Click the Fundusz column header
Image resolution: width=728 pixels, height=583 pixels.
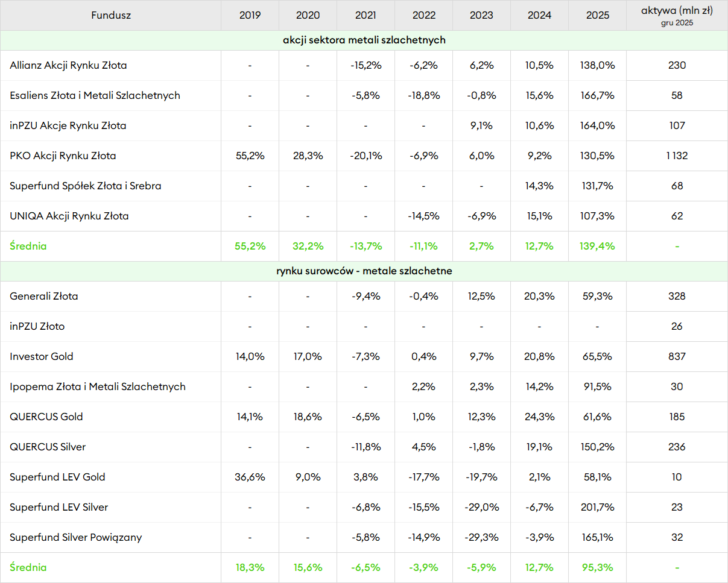111,15
